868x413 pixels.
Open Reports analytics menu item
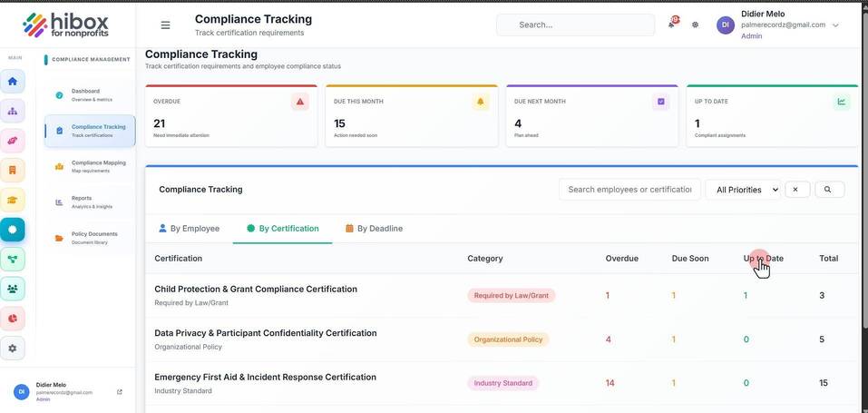[x=90, y=202]
